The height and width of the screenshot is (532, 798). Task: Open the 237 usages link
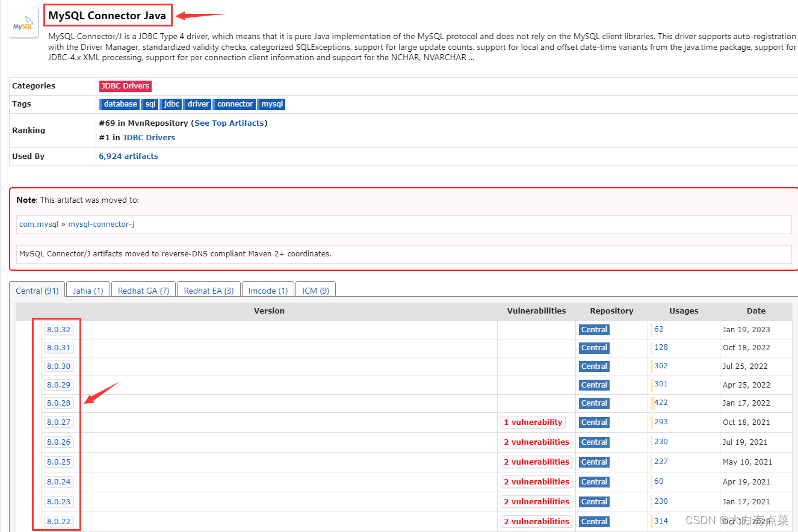[661, 462]
